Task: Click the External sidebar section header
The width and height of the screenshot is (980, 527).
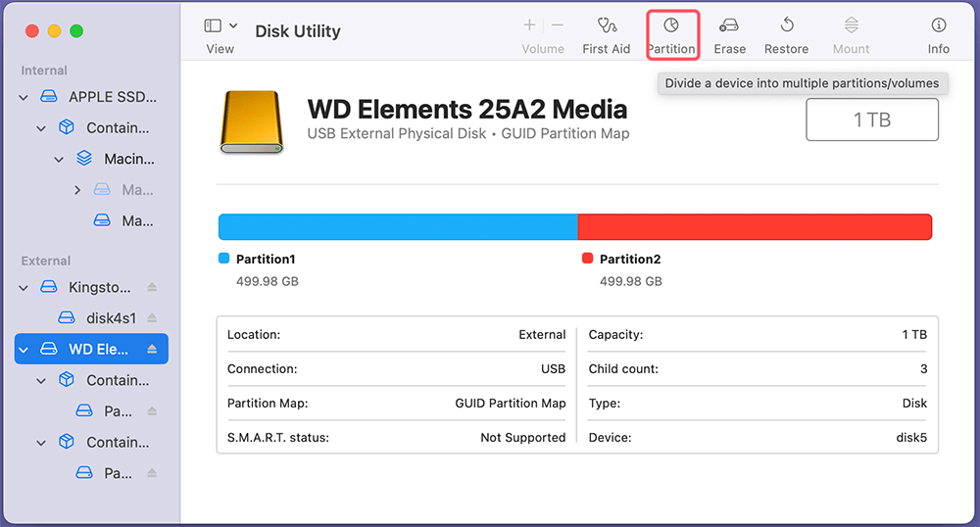Action: pyautogui.click(x=46, y=261)
